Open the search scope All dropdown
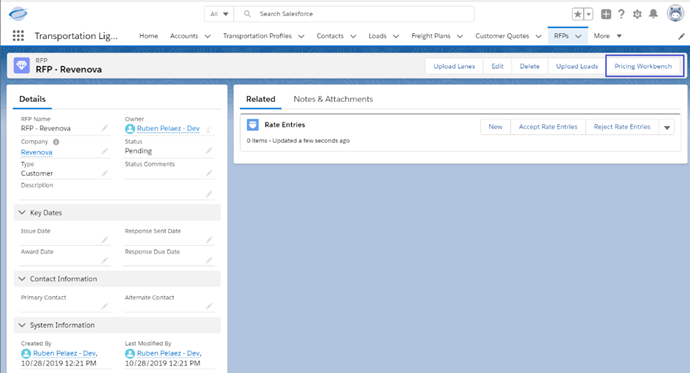Screen dimensions: 690x373 (x=219, y=14)
